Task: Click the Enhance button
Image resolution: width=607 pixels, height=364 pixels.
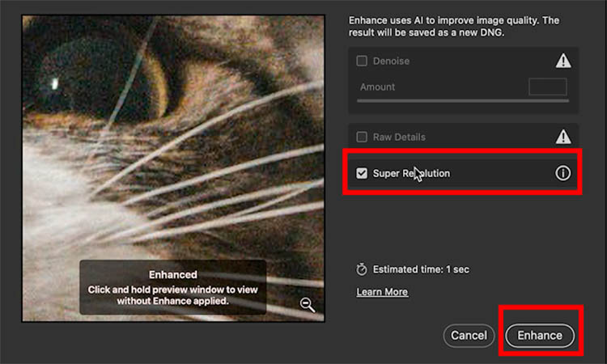Action: [x=540, y=336]
